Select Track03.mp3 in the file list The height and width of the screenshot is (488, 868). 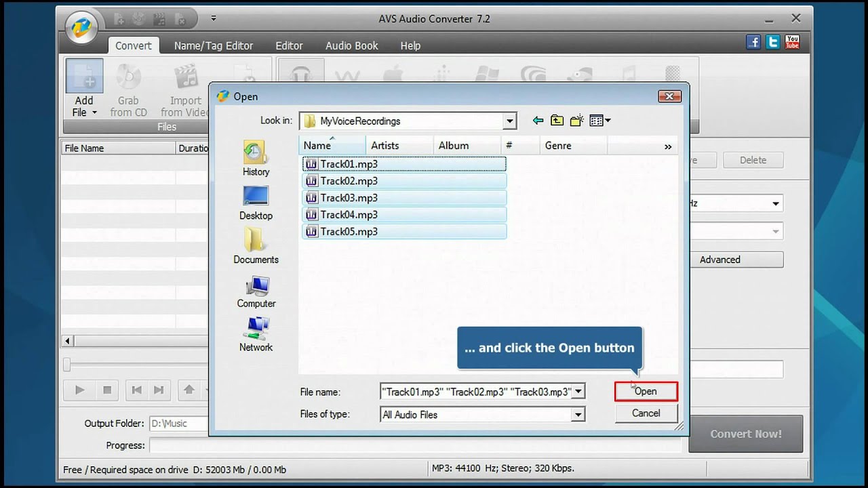click(x=404, y=197)
